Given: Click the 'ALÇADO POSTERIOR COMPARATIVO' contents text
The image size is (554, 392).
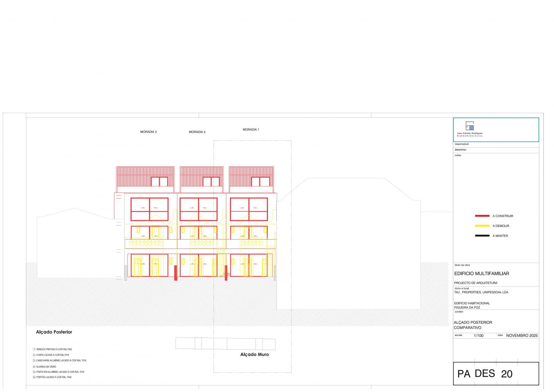Looking at the screenshot, I should coord(473,325).
